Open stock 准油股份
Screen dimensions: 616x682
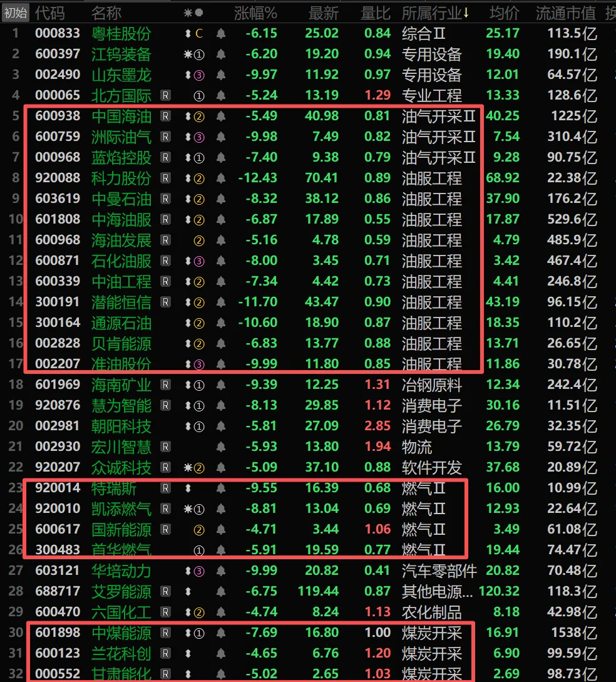[121, 364]
